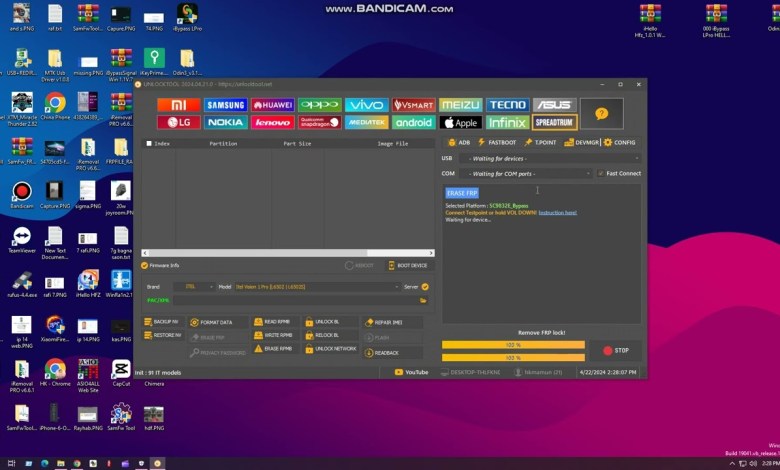The height and width of the screenshot is (470, 780).
Task: Select the Meizu brand tile
Action: click(461, 105)
